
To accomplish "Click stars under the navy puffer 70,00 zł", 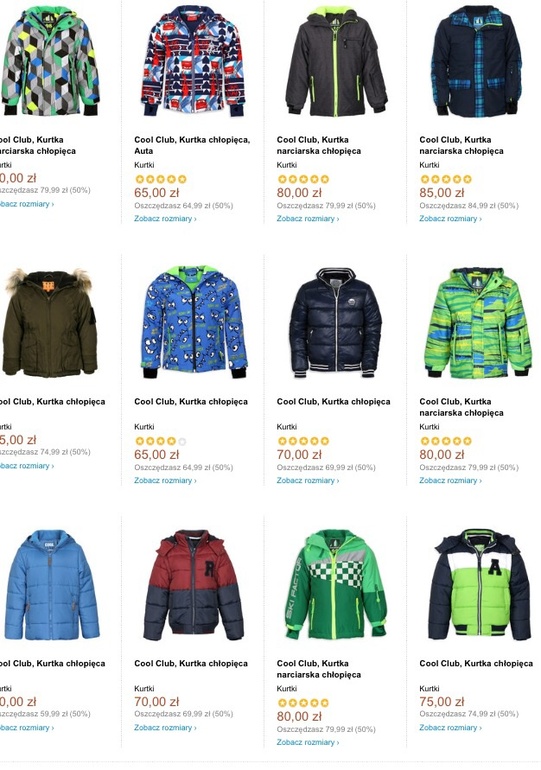I will pos(303,441).
